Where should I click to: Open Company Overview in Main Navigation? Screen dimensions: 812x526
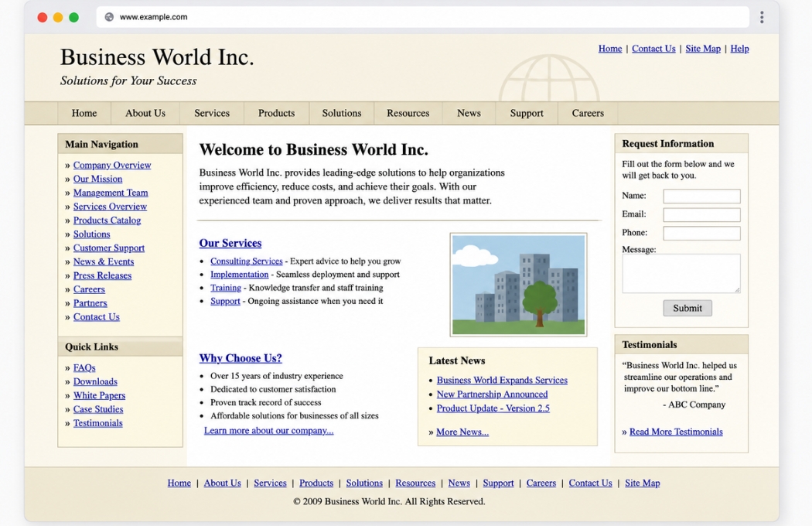point(112,165)
